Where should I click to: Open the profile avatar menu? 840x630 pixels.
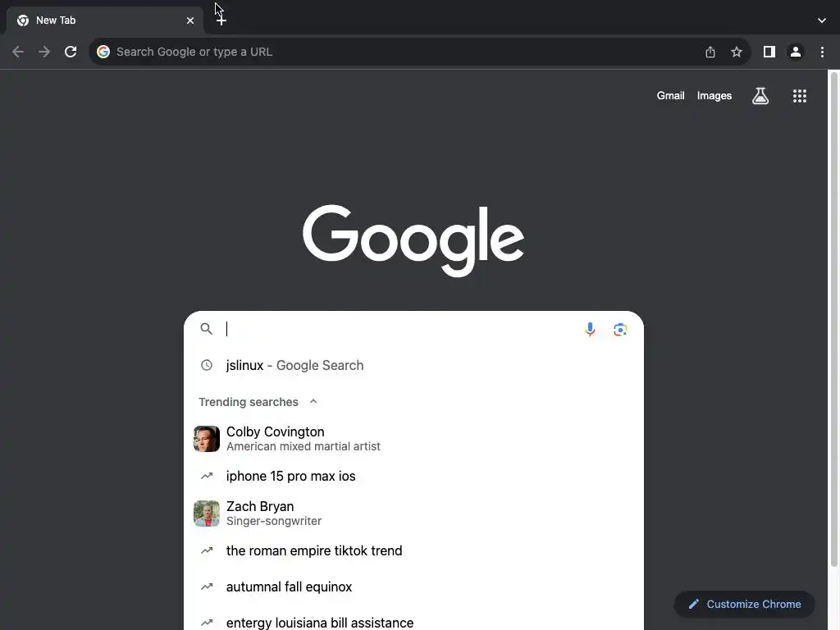click(x=796, y=52)
